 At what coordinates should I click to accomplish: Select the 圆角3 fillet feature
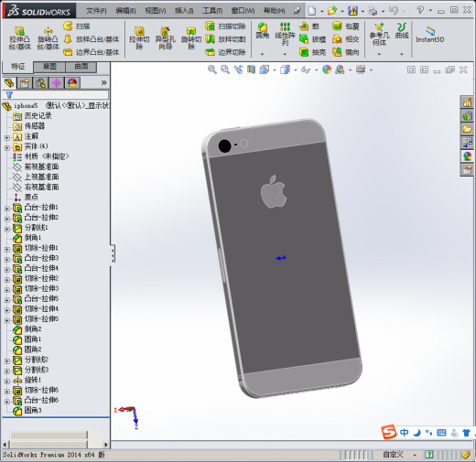coord(27,411)
